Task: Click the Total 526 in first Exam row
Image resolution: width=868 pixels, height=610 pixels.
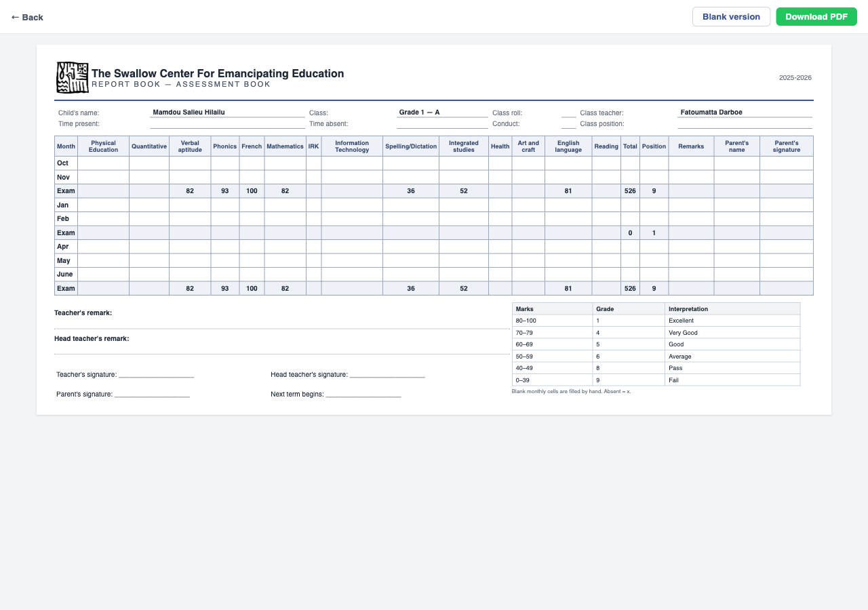Action: coord(630,191)
